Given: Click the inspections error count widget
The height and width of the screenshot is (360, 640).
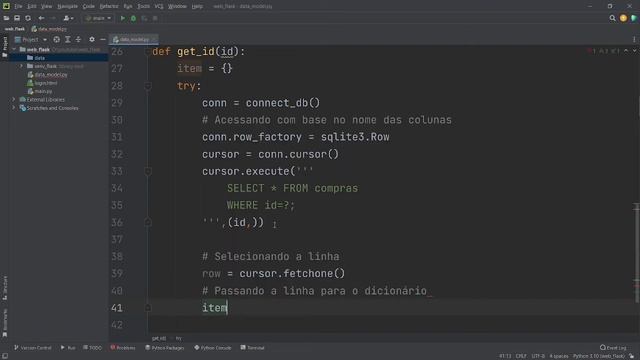Looking at the screenshot, I should pos(604,51).
